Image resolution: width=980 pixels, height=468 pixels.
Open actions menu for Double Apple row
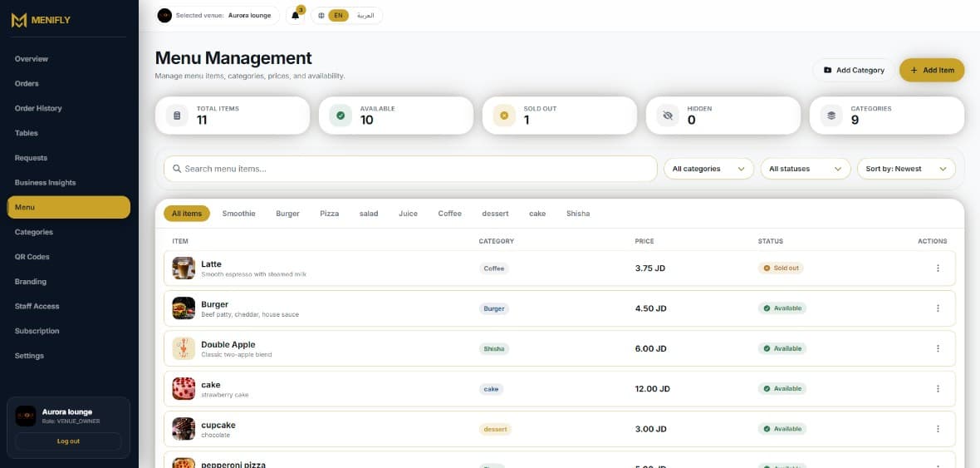[x=938, y=348]
